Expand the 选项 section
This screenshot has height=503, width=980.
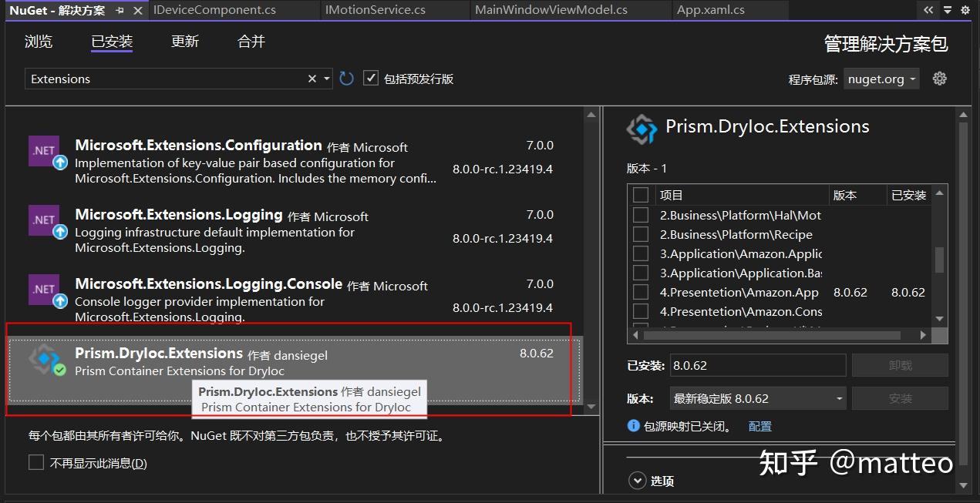click(x=638, y=480)
